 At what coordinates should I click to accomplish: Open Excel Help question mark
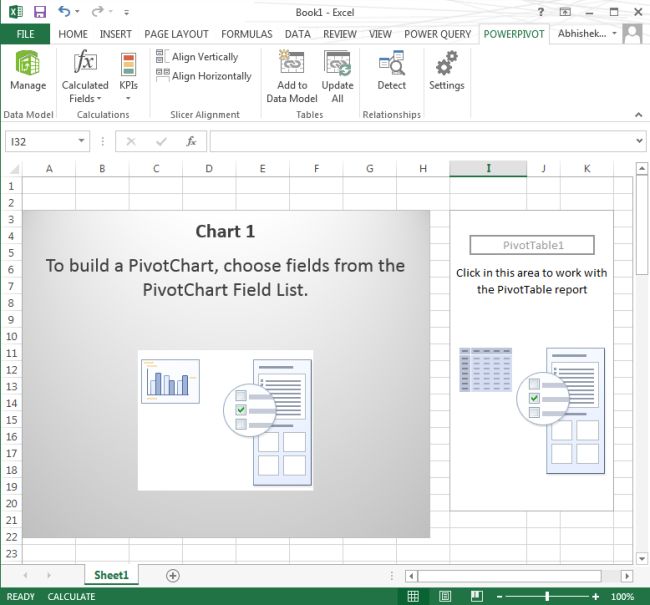click(x=541, y=12)
